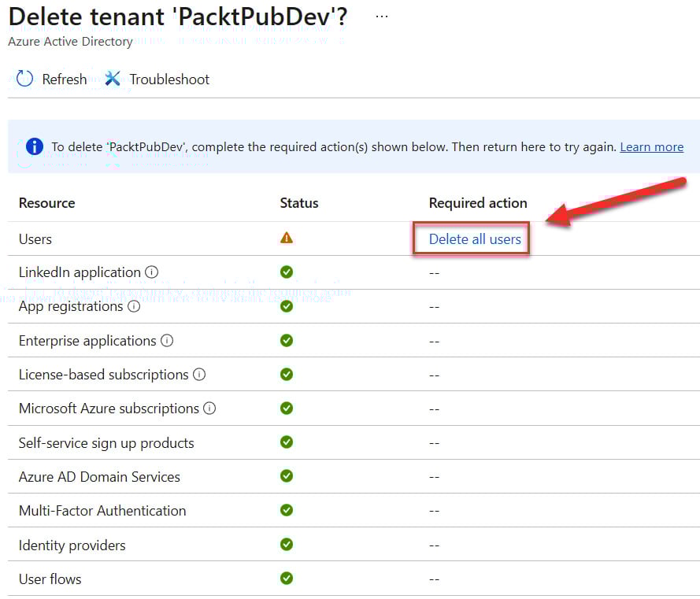Select the App registrations text
This screenshot has height=599, width=700.
(71, 307)
